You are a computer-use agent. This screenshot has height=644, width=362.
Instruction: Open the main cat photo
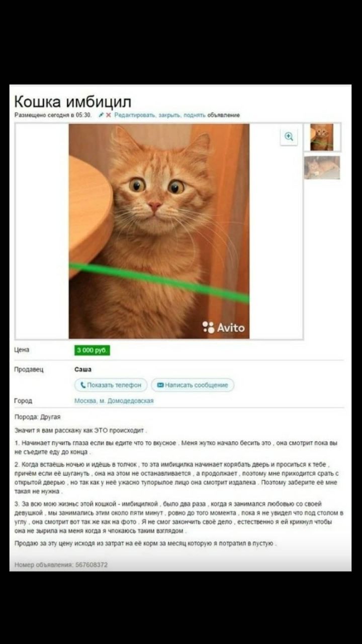[x=159, y=231]
